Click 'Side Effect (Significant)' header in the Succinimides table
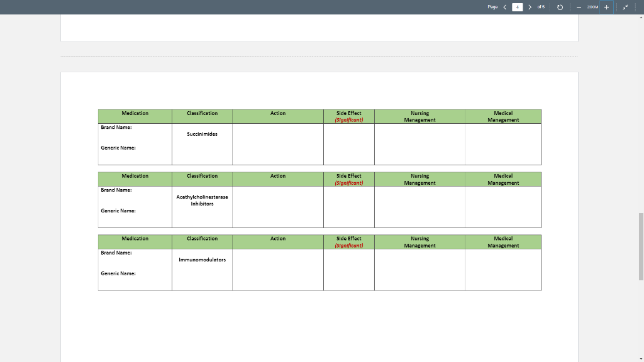The height and width of the screenshot is (362, 644). pos(348,116)
